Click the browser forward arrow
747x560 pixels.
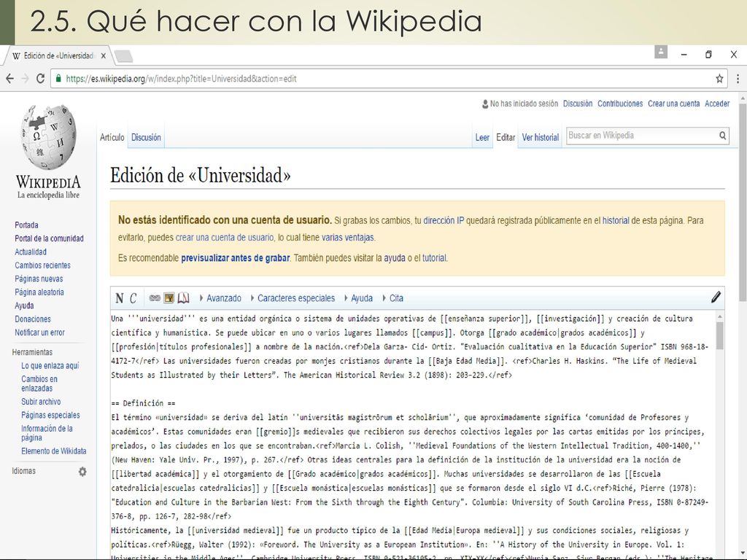(x=26, y=79)
